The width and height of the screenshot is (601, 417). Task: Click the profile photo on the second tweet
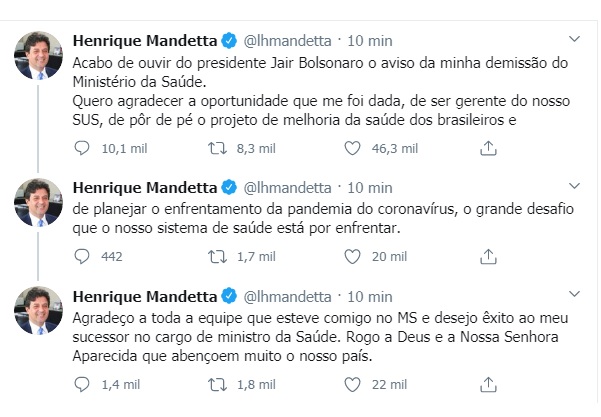(39, 202)
